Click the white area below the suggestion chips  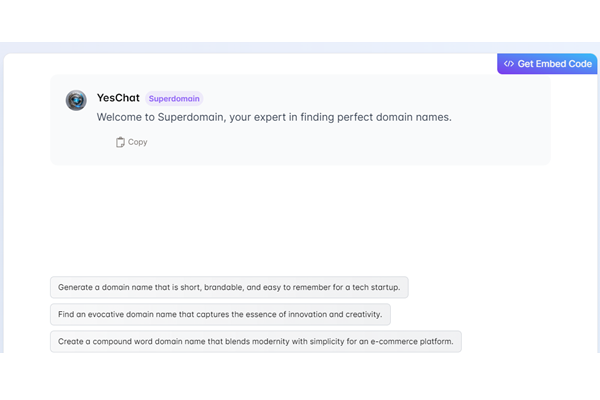coord(300,375)
